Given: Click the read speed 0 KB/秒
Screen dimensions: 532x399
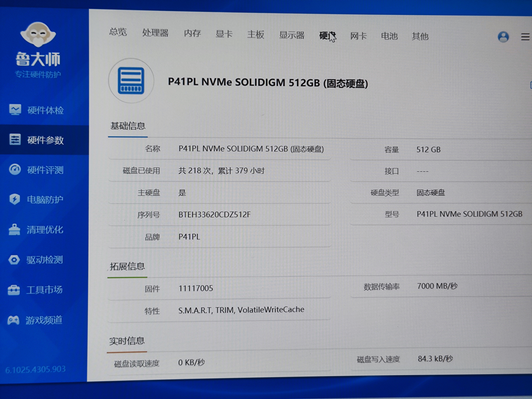Looking at the screenshot, I should (x=191, y=362).
